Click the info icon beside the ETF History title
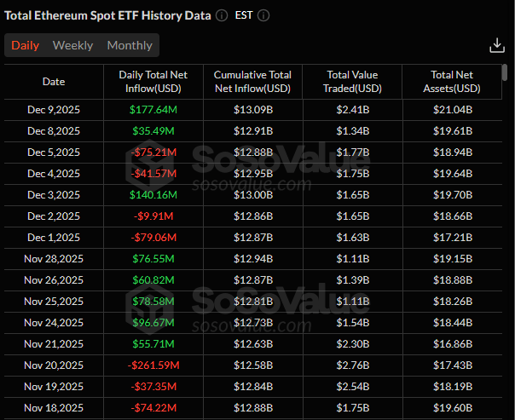Viewport: 515px width, 420px height. (222, 15)
